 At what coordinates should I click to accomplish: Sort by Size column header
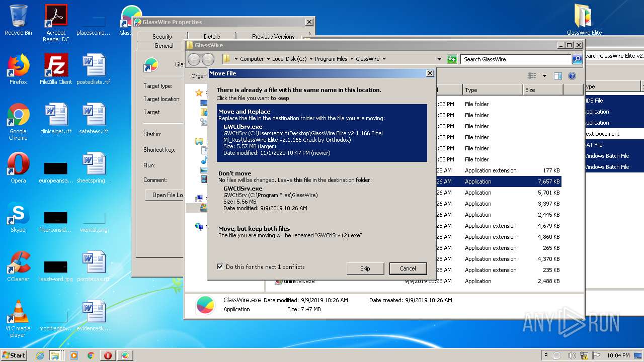click(x=543, y=90)
